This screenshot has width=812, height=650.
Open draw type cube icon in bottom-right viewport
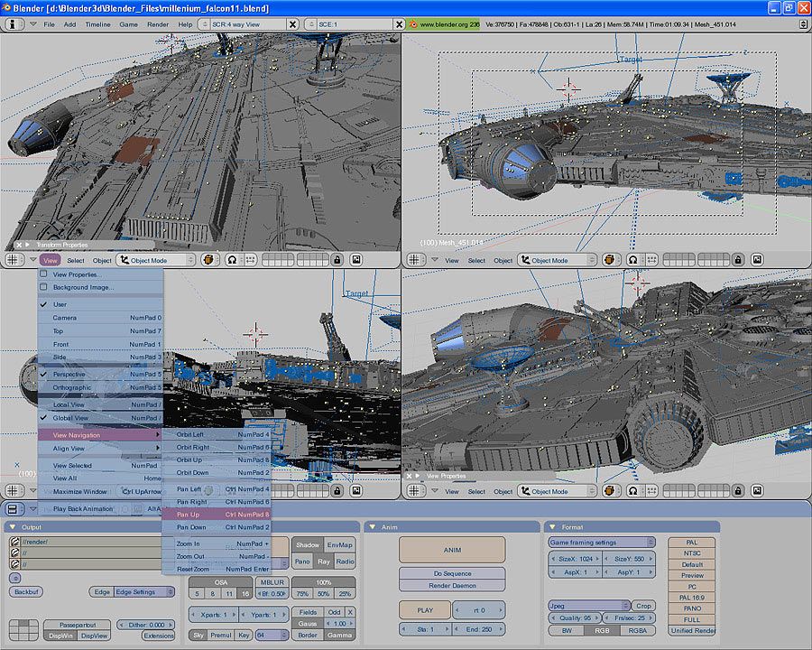609,491
